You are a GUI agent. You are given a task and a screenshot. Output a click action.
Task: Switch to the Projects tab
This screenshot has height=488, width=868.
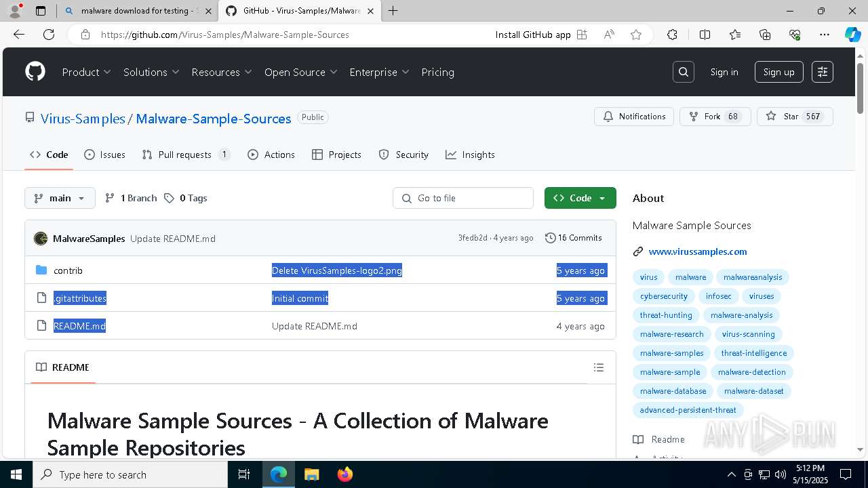pos(336,155)
